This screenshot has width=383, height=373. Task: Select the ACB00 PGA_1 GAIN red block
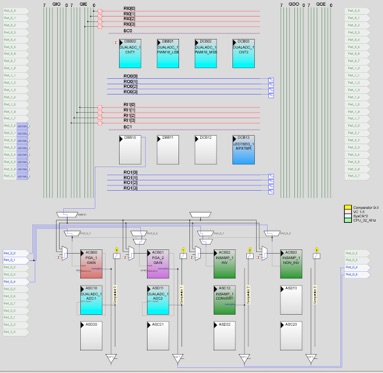91,264
